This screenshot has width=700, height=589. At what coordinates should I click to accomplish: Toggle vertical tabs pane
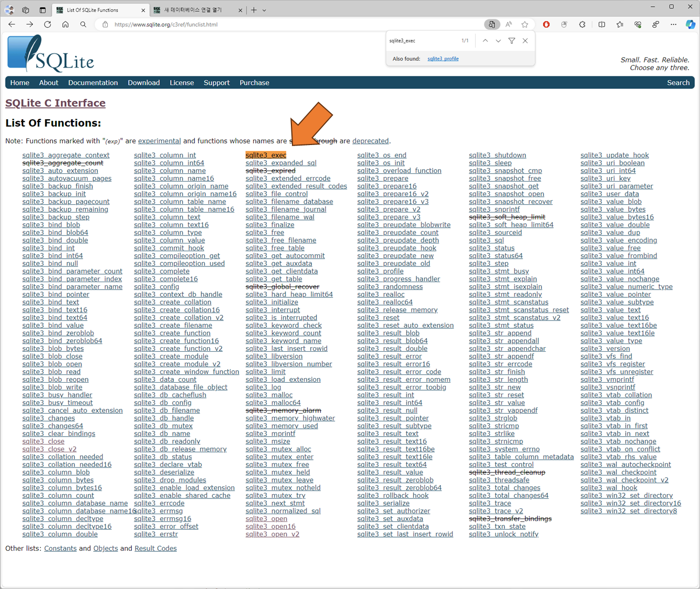point(42,10)
